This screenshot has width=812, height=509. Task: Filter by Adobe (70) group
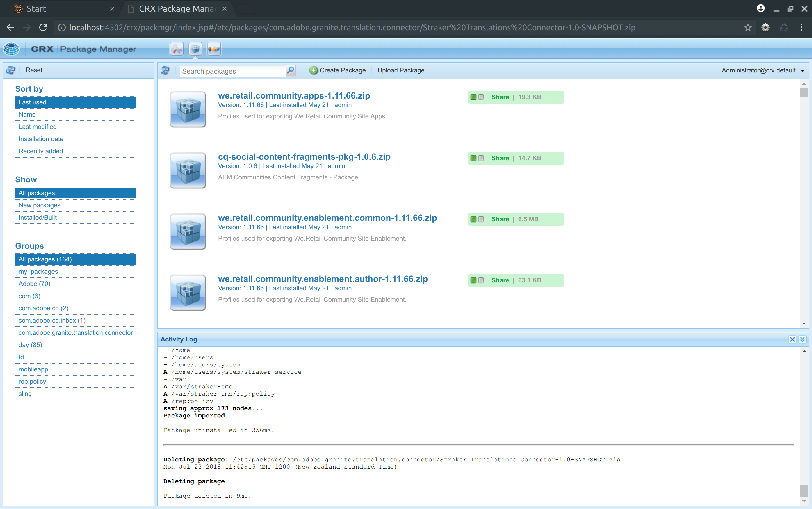(x=76, y=284)
